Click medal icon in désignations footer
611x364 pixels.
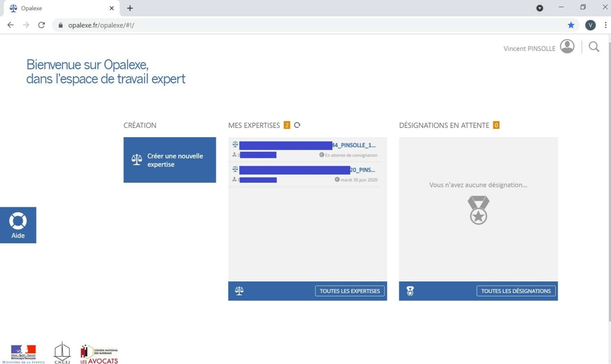coord(410,291)
